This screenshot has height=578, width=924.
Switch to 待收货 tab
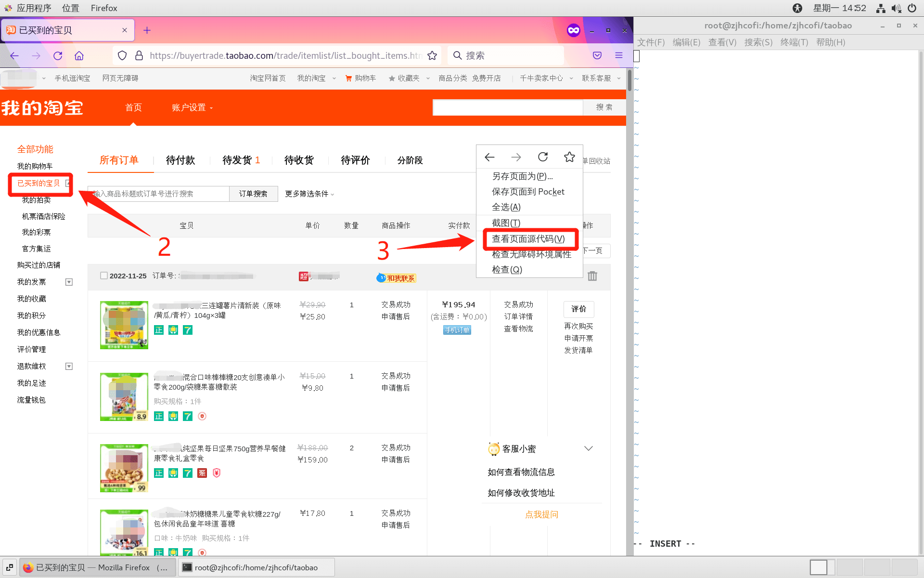coord(299,160)
